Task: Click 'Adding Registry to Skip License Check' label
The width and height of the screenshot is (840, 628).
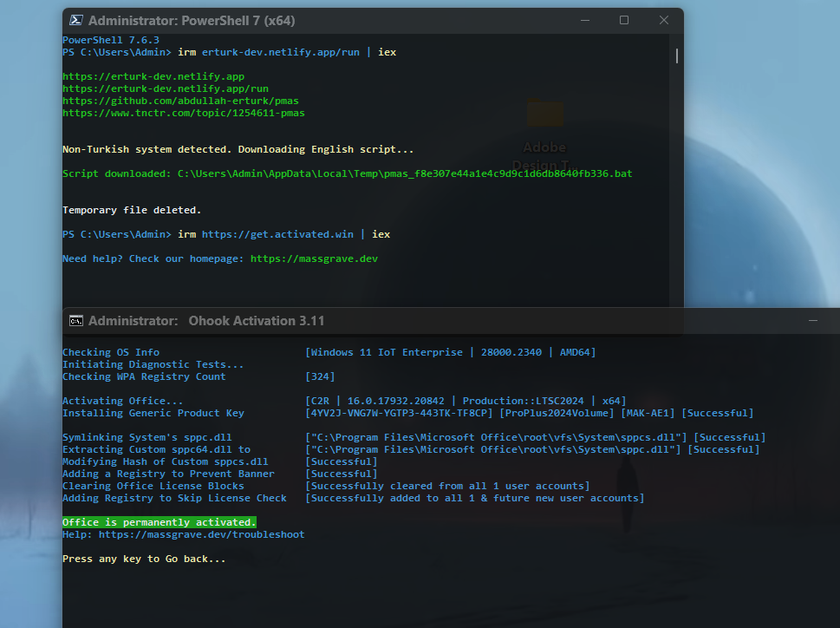Action: point(174,499)
